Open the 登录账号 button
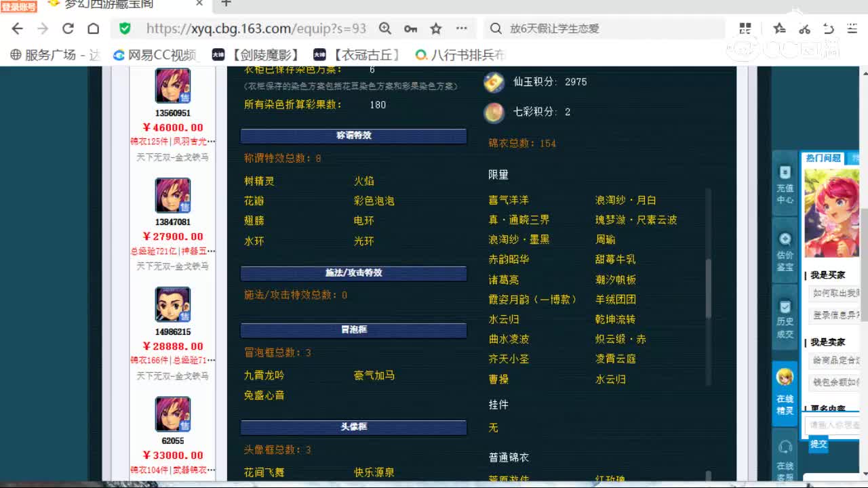 [19, 7]
